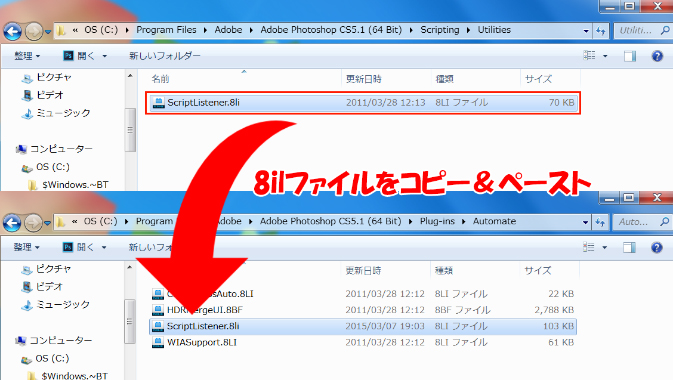The image size is (673, 380).
Task: Open 開く dropdown arrow in Utilities toolbar
Action: [104, 56]
